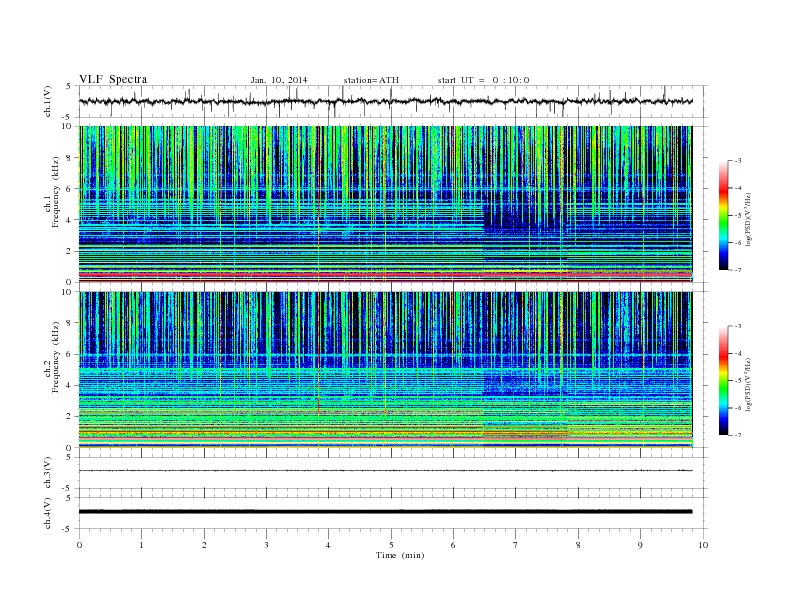792x612 pixels.
Task: Click the 'ch.3(V)' axis label
Action: coord(48,473)
